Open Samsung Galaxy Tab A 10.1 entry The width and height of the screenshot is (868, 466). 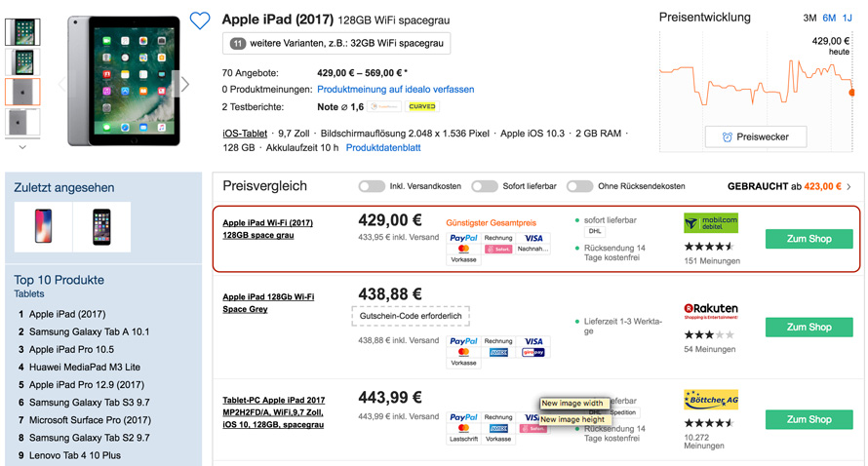tap(89, 332)
